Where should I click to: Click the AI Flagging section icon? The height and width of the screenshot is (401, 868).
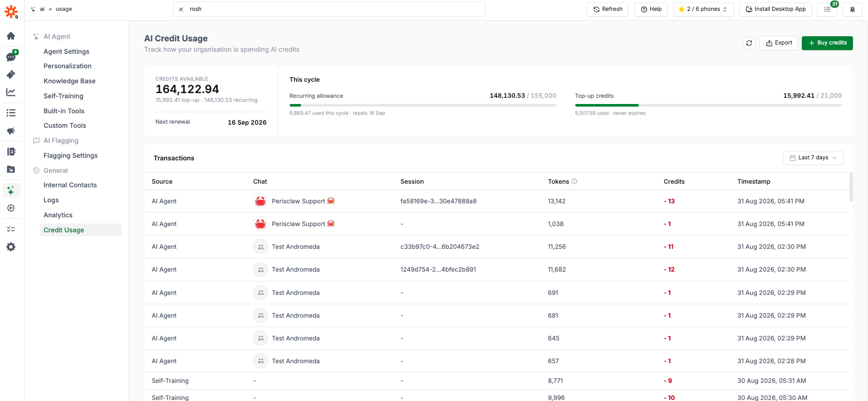(x=36, y=141)
